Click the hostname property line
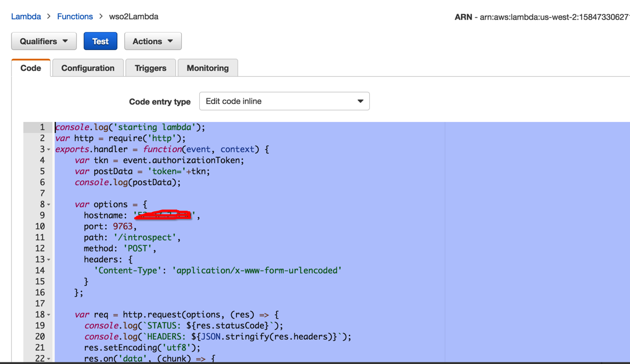Screen dimensions: 630x364 tap(142, 215)
